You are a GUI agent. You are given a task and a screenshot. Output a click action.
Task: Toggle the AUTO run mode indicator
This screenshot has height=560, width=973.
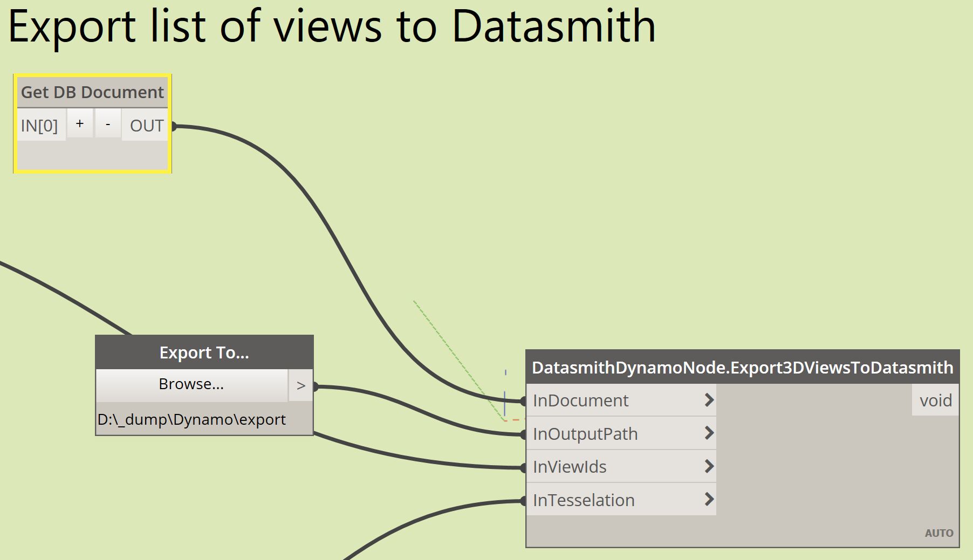pyautogui.click(x=938, y=533)
